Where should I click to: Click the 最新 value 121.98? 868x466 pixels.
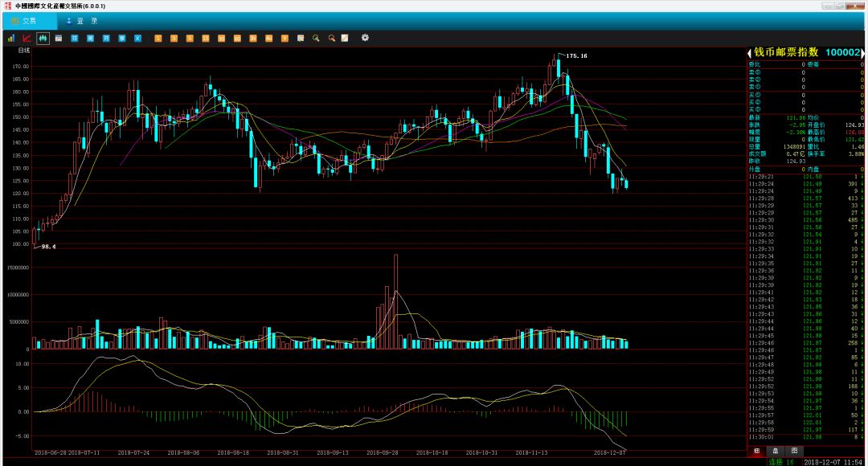[796, 118]
